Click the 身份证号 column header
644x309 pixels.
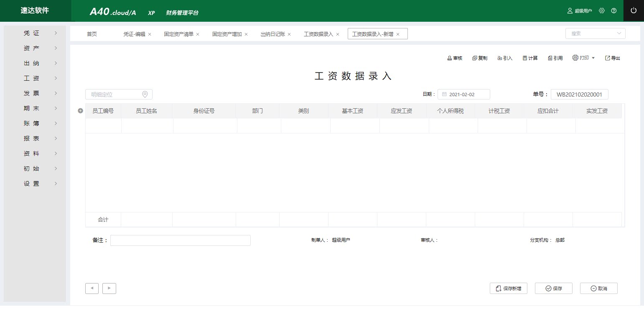coord(204,111)
